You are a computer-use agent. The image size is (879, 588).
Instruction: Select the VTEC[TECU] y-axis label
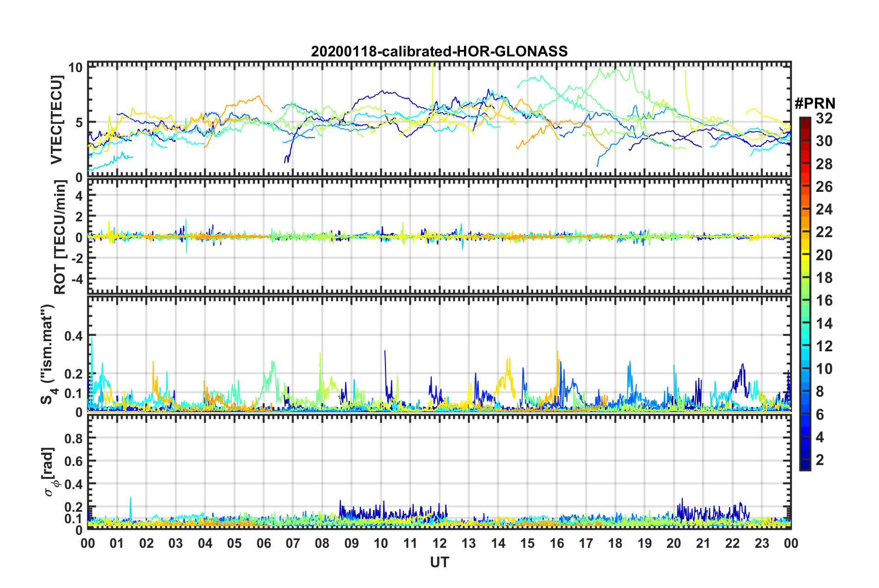coord(56,120)
